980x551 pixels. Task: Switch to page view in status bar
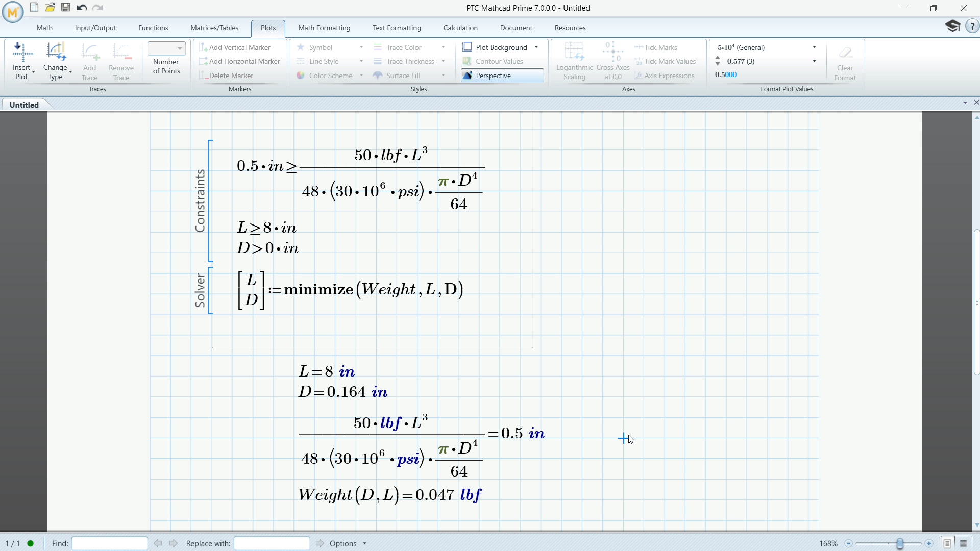pos(947,544)
